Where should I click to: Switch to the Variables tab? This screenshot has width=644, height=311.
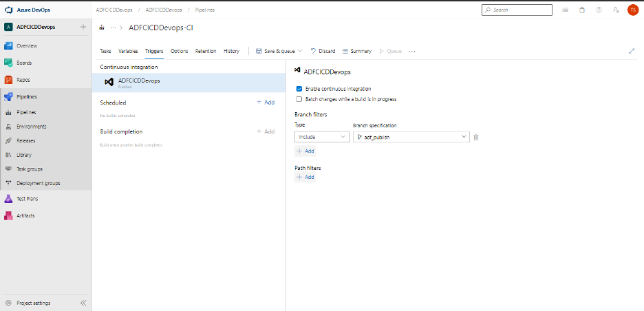tap(128, 52)
